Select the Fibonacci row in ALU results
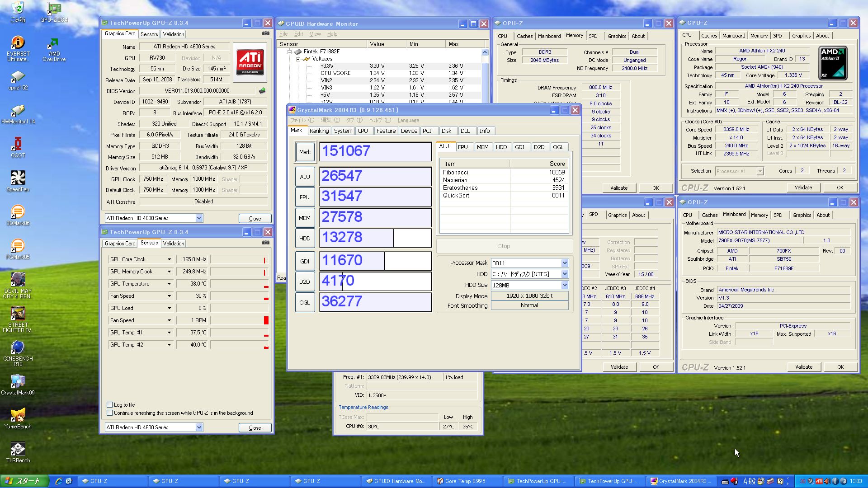 504,172
